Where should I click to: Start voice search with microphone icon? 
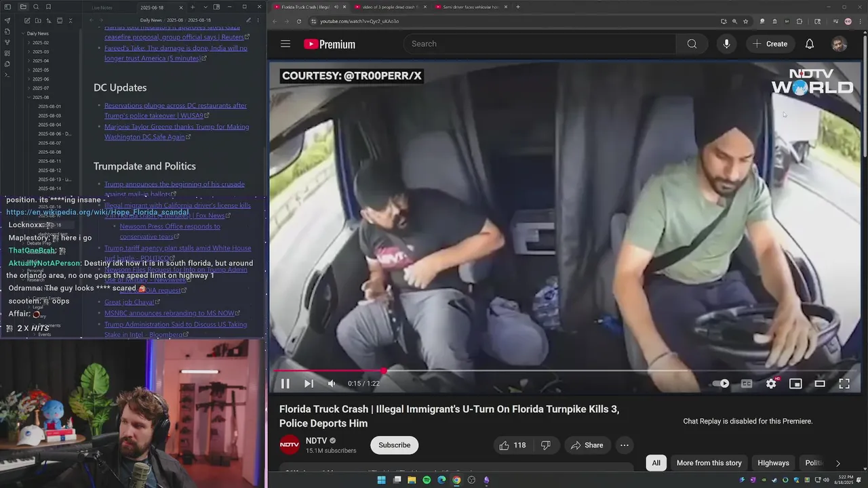(726, 44)
